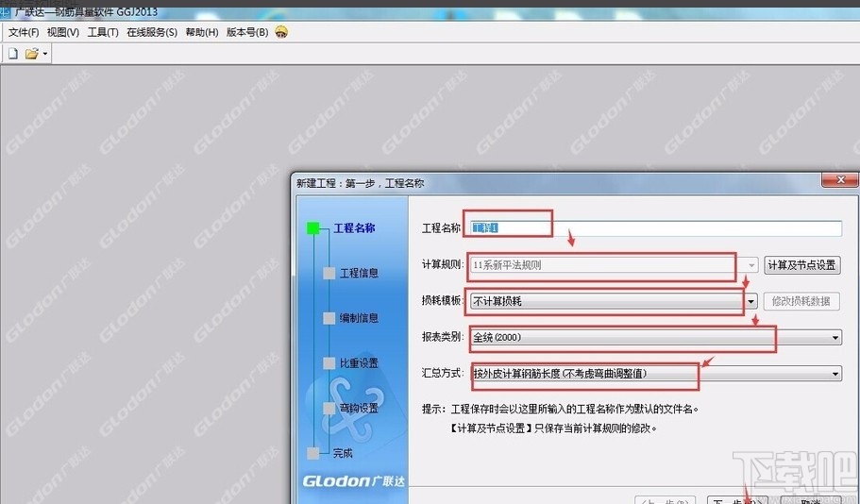Select the 工程名称 step in wizard sidebar
Viewport: 860px width, 504px height.
354,228
